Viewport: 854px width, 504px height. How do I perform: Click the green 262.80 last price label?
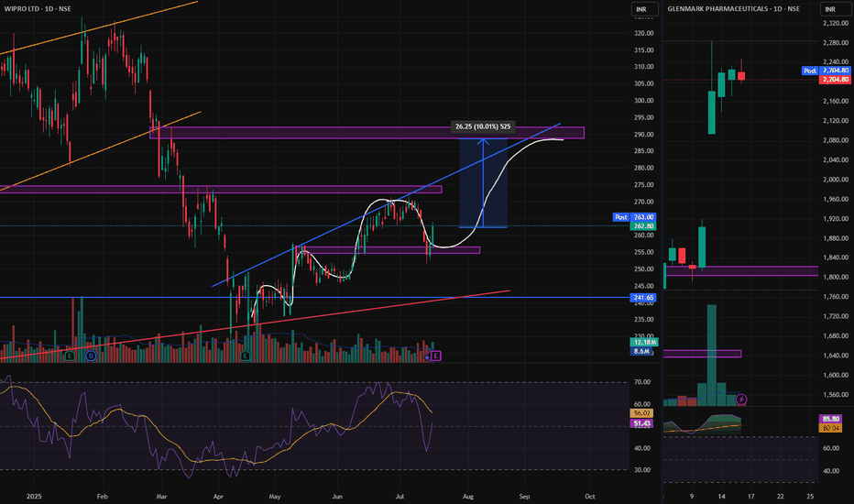[x=643, y=225]
